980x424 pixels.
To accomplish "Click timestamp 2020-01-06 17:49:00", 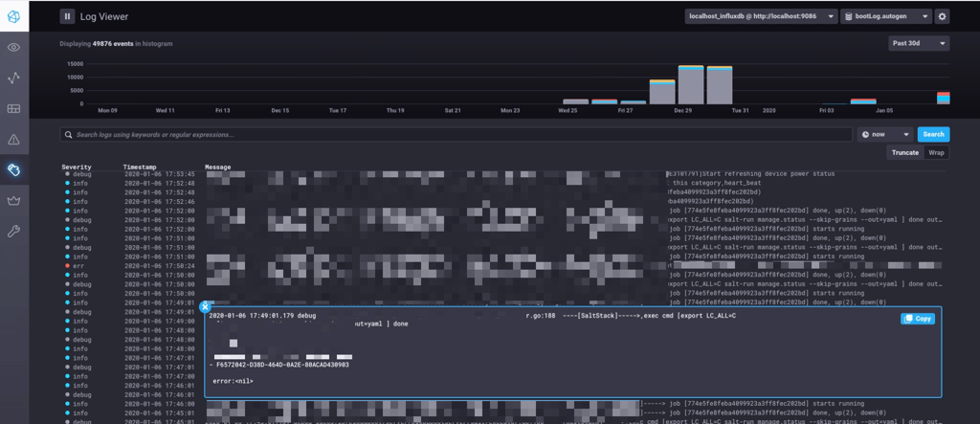I will click(x=160, y=321).
